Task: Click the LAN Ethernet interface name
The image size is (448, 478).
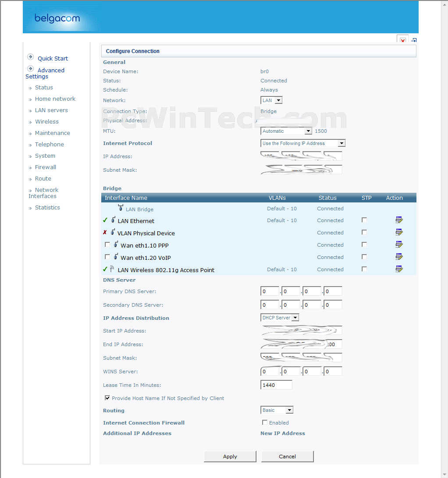Action: [136, 221]
